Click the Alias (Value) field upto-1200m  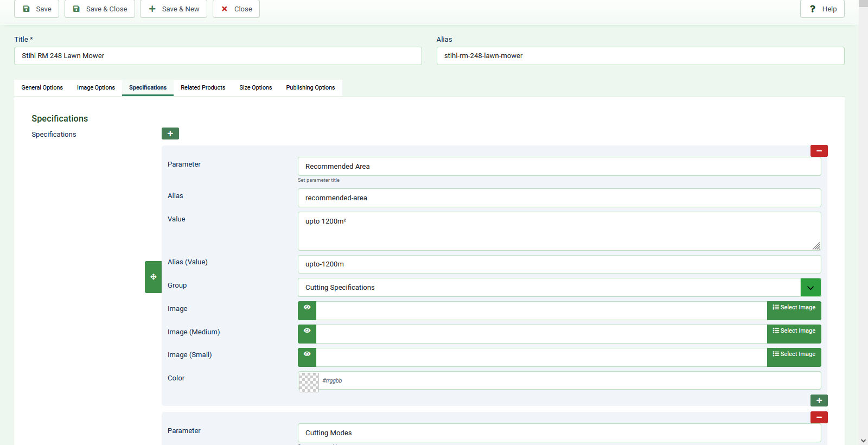559,264
